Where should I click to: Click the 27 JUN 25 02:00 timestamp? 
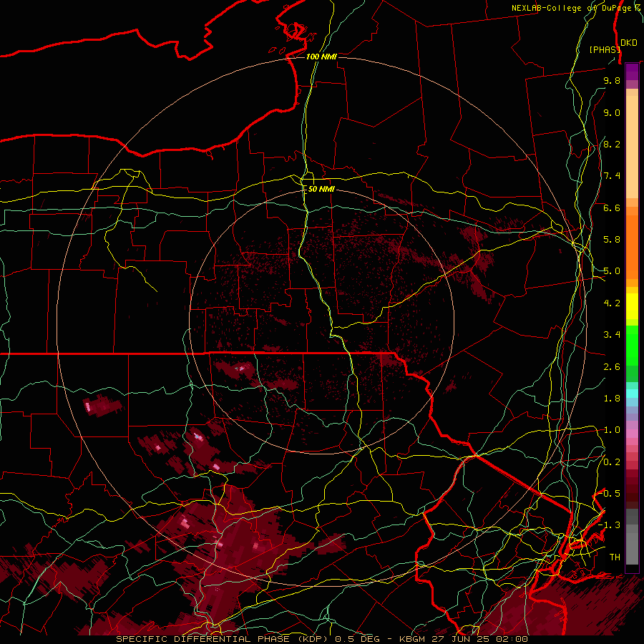(479, 639)
